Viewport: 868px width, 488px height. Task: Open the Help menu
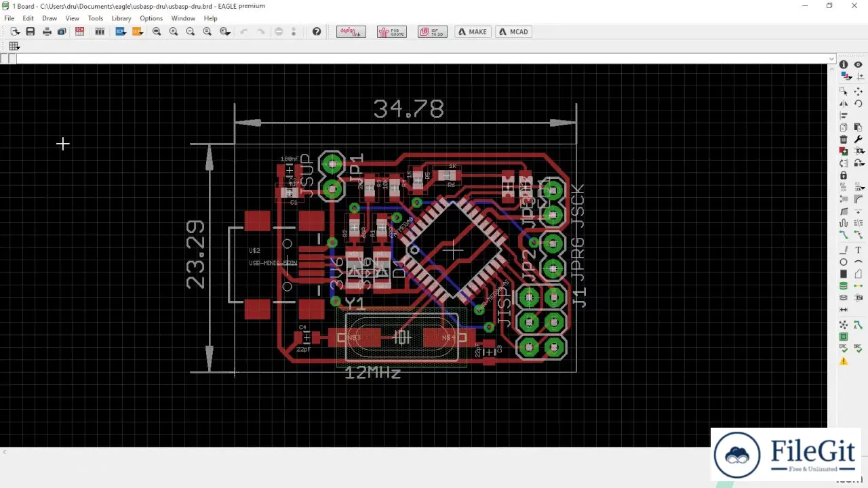pos(211,18)
